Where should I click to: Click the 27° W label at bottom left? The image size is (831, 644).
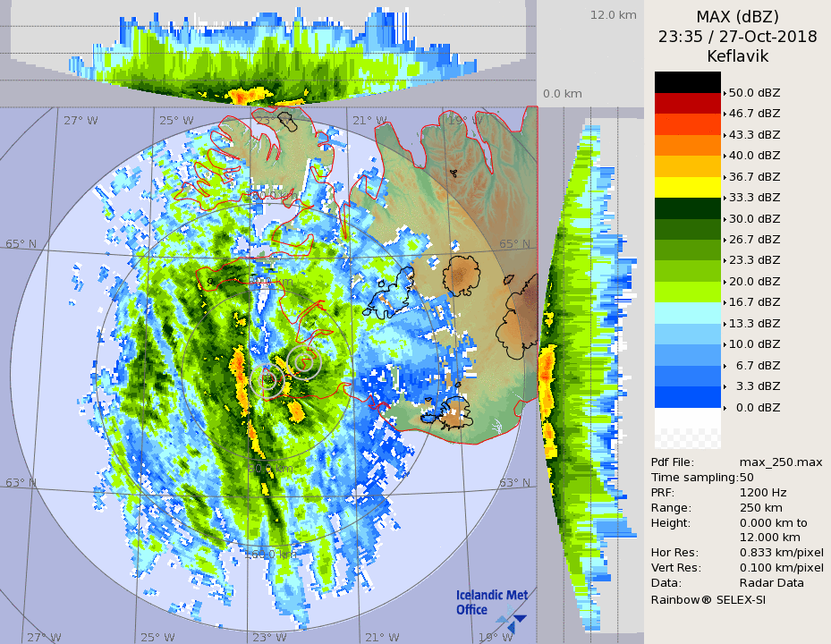click(44, 637)
